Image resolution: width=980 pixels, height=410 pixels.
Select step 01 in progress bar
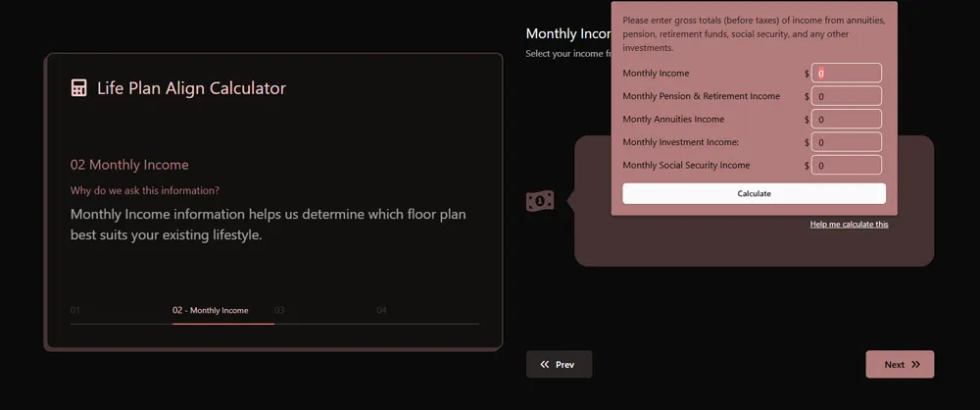click(x=75, y=311)
